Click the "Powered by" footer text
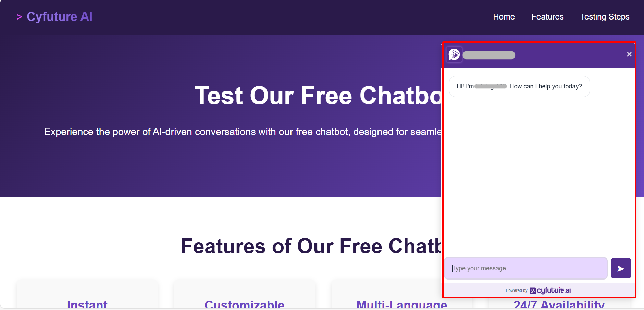 [516, 290]
